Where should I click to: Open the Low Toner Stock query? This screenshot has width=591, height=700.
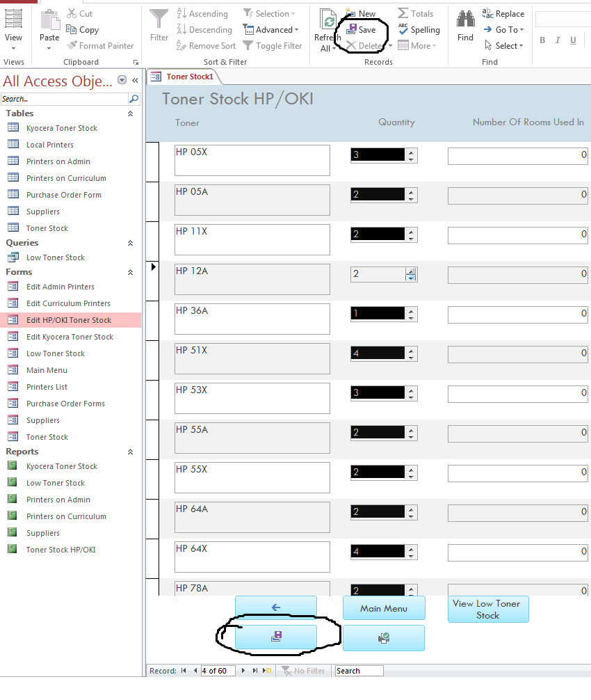[56, 257]
